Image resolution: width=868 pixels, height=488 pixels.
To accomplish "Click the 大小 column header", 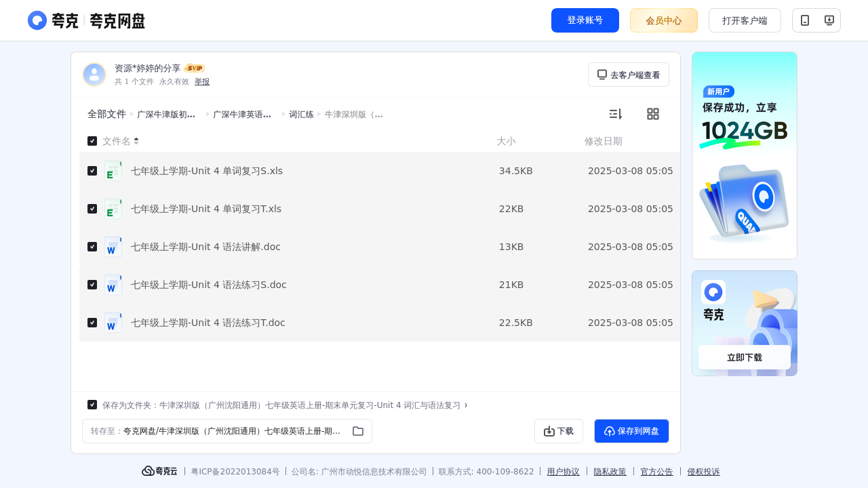I will coord(506,141).
